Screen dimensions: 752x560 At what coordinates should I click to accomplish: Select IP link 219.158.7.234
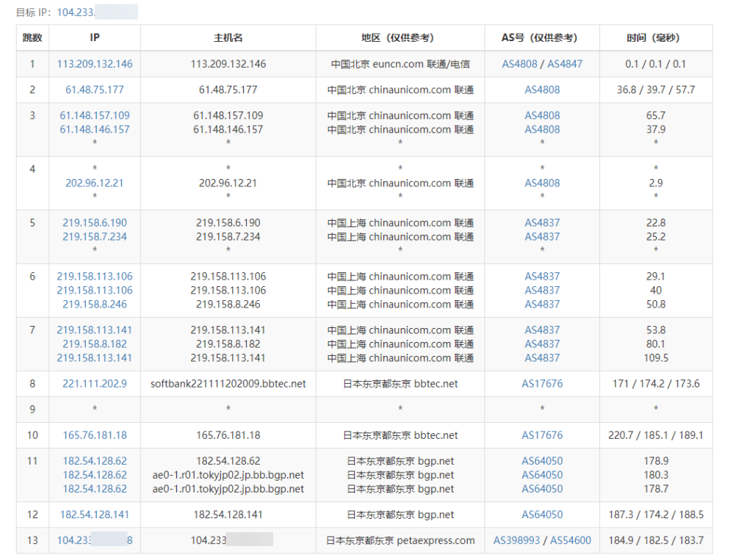coord(95,236)
